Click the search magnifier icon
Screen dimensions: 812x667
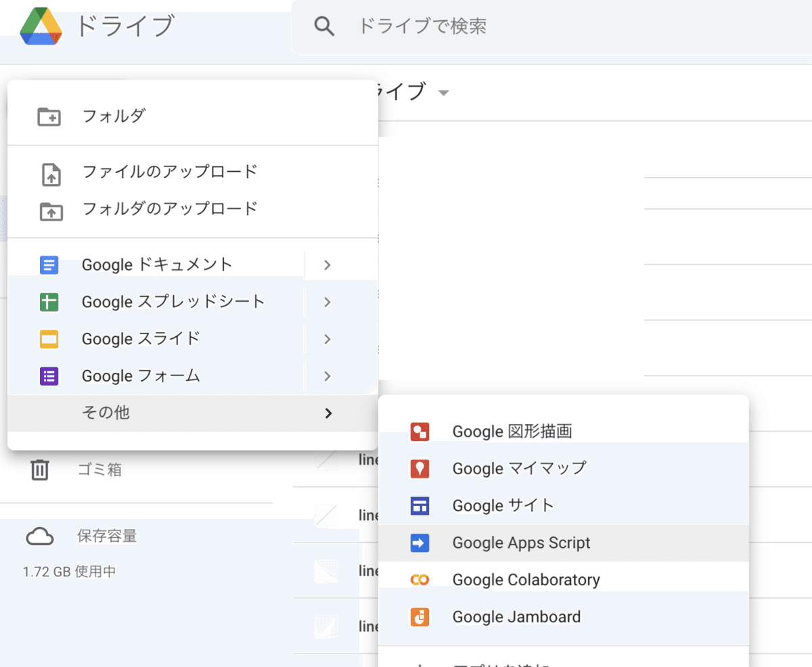pos(325,26)
